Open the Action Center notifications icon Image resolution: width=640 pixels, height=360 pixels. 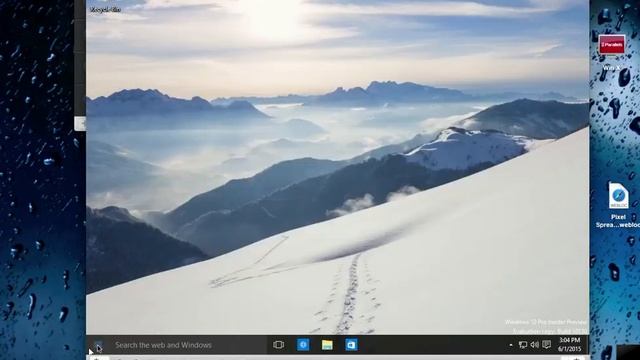pyautogui.click(x=547, y=345)
